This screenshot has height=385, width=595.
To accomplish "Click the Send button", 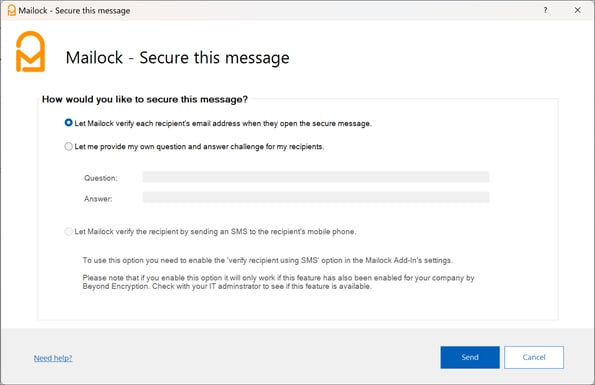I will click(x=470, y=357).
